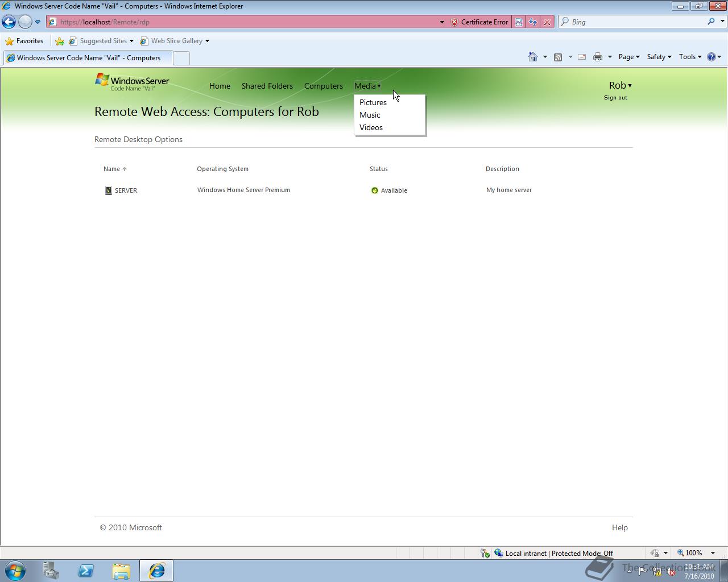
Task: Click the SERVER computer icon
Action: coord(109,190)
